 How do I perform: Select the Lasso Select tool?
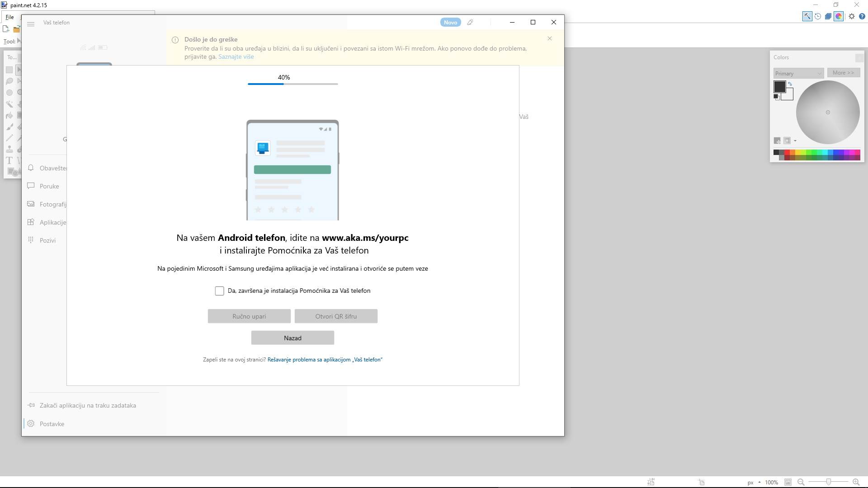9,80
